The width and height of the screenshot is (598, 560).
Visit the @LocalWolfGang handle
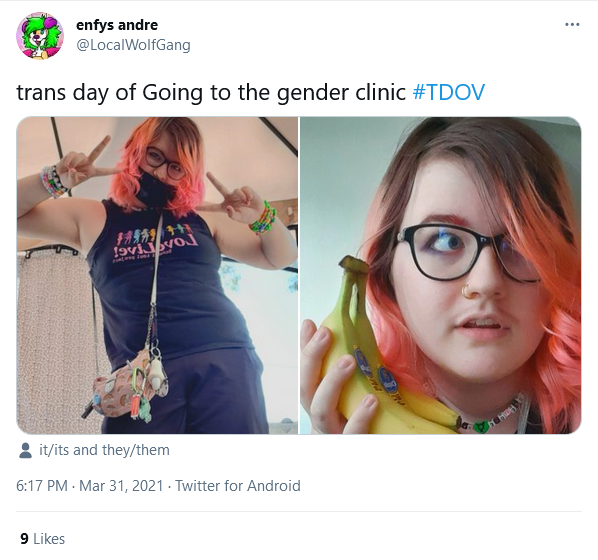click(x=133, y=45)
